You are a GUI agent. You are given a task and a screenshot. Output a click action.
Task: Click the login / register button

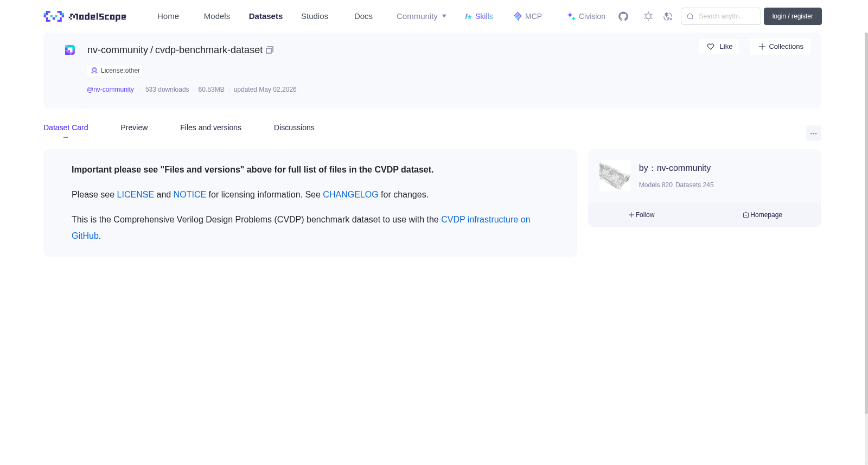(x=793, y=16)
